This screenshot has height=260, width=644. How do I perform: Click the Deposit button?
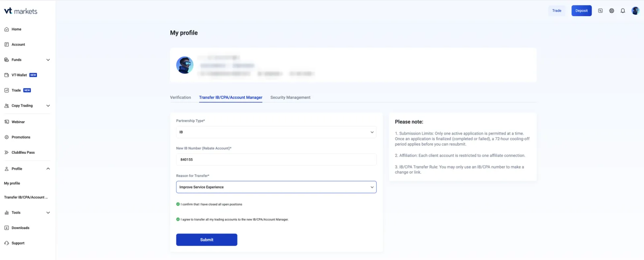click(581, 11)
